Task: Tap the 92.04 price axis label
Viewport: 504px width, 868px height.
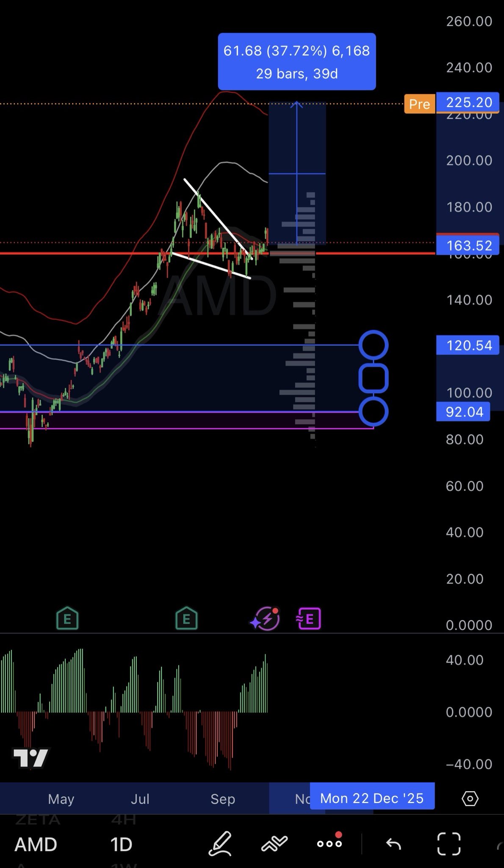Action: point(463,412)
